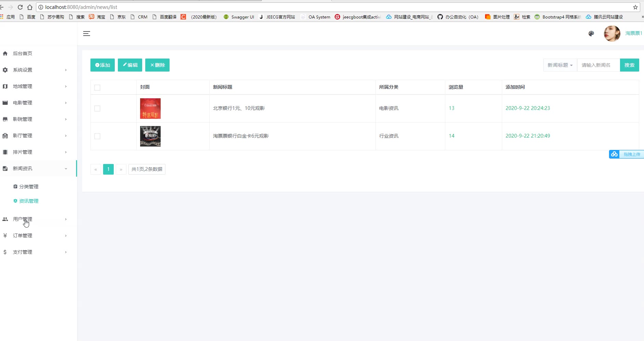This screenshot has height=341, width=644.
Task: Click the 请输入新闻名 search input field
Action: coord(598,65)
